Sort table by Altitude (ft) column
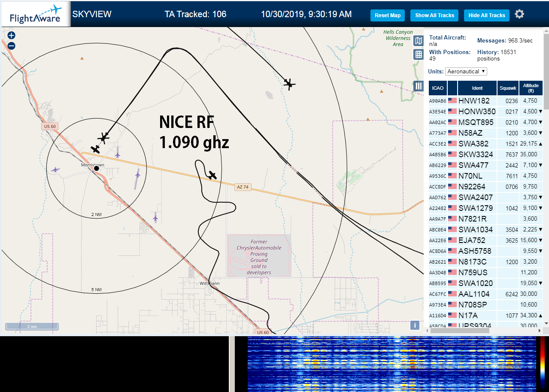 [x=531, y=88]
